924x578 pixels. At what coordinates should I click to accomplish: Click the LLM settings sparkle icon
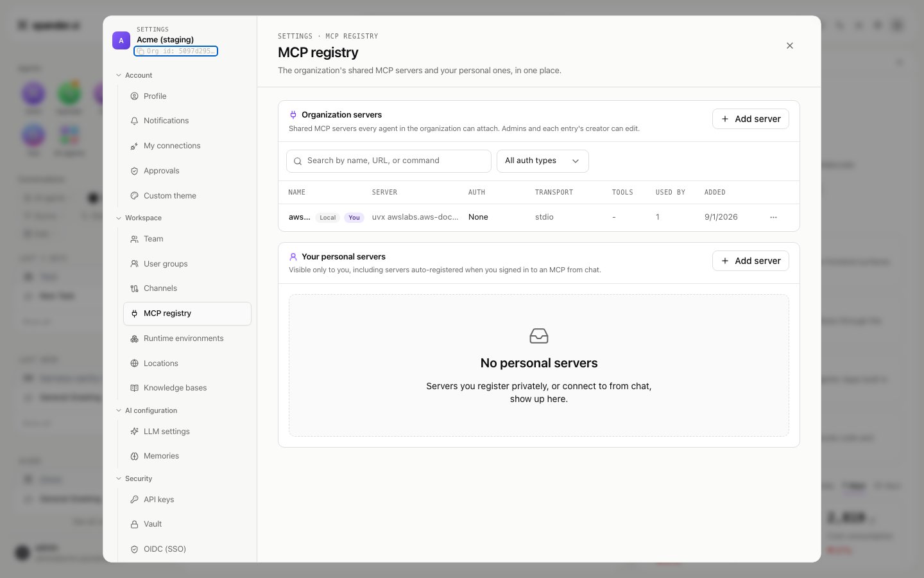(134, 432)
